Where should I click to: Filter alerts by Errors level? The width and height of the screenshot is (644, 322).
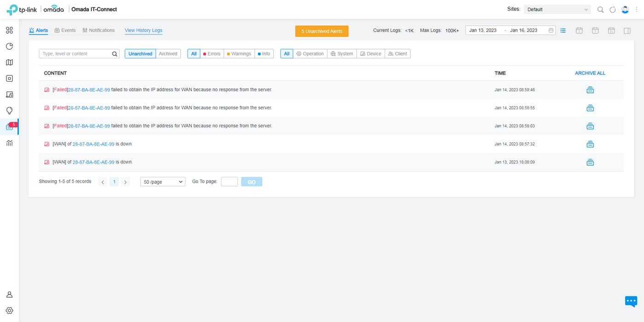coord(212,54)
